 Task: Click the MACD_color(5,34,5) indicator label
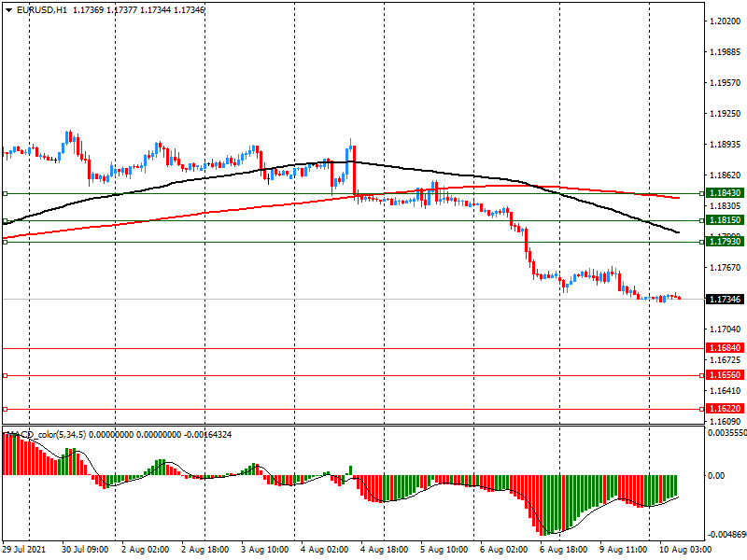46,435
